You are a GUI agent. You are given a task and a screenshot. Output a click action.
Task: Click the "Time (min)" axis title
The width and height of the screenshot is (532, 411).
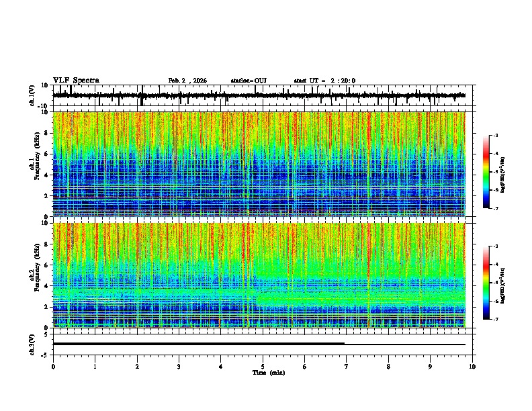tap(269, 373)
